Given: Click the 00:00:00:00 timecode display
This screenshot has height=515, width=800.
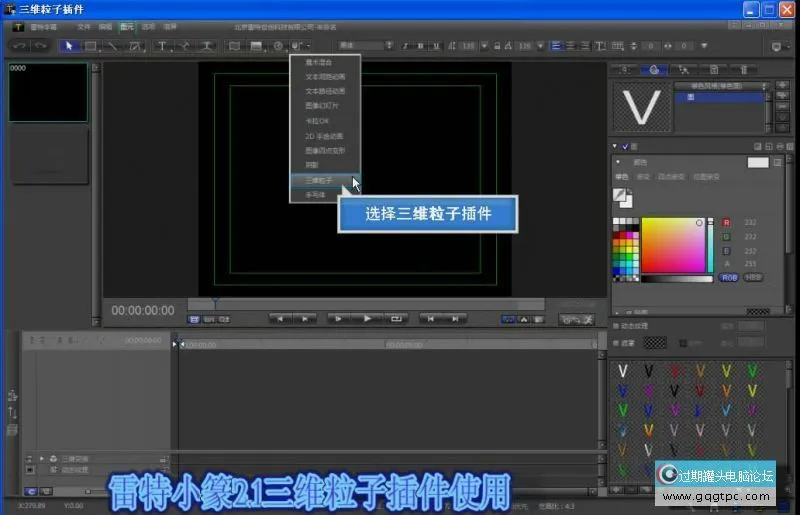Looking at the screenshot, I should click(x=143, y=310).
